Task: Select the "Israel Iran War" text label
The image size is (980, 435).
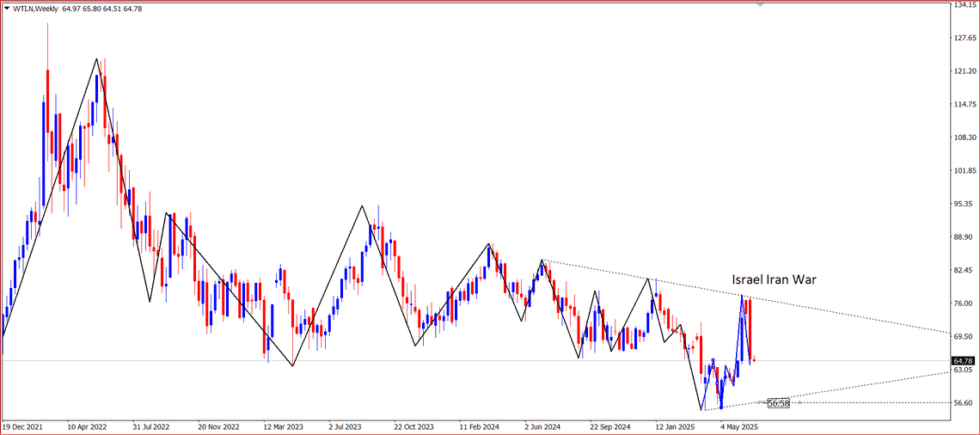Action: tap(772, 279)
